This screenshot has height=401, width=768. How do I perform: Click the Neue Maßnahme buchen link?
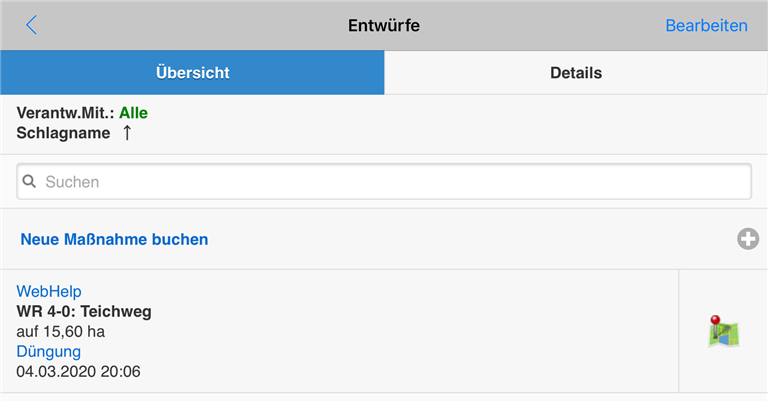coord(114,239)
